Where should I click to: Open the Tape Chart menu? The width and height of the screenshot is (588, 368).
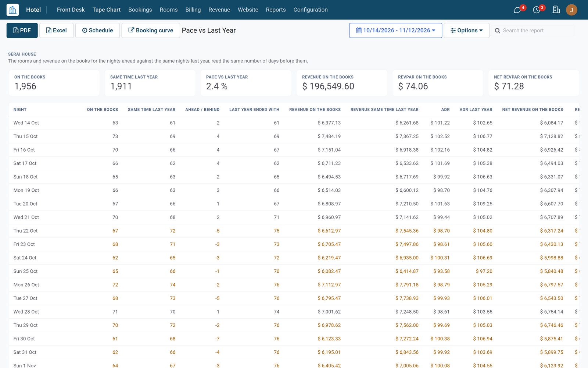click(106, 10)
